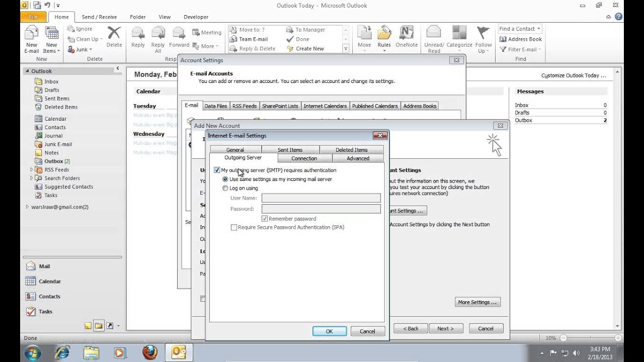644x362 pixels.
Task: Select the Outbox folder in the tree
Action: tap(53, 161)
